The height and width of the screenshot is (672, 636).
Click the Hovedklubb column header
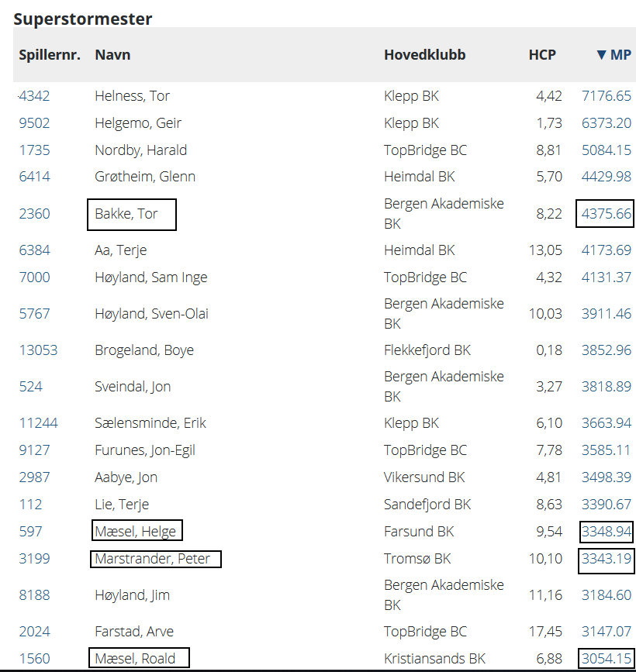click(424, 55)
